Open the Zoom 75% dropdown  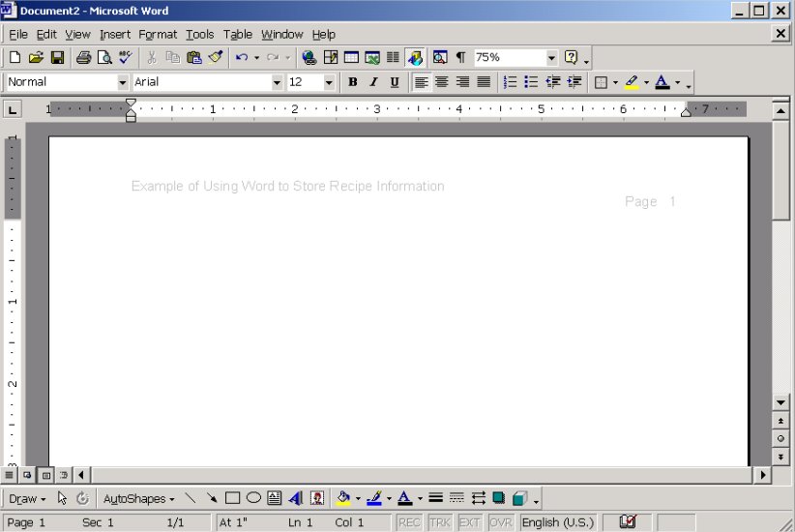(x=551, y=58)
